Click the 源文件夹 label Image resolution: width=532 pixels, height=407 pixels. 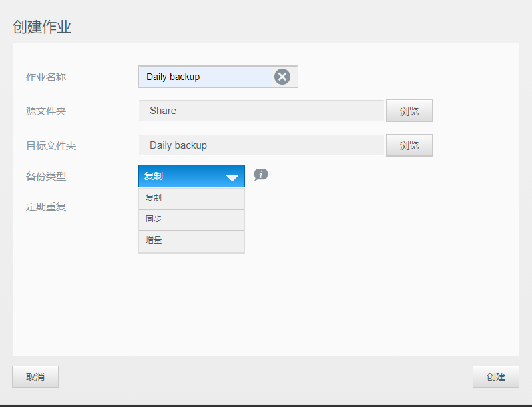(46, 111)
